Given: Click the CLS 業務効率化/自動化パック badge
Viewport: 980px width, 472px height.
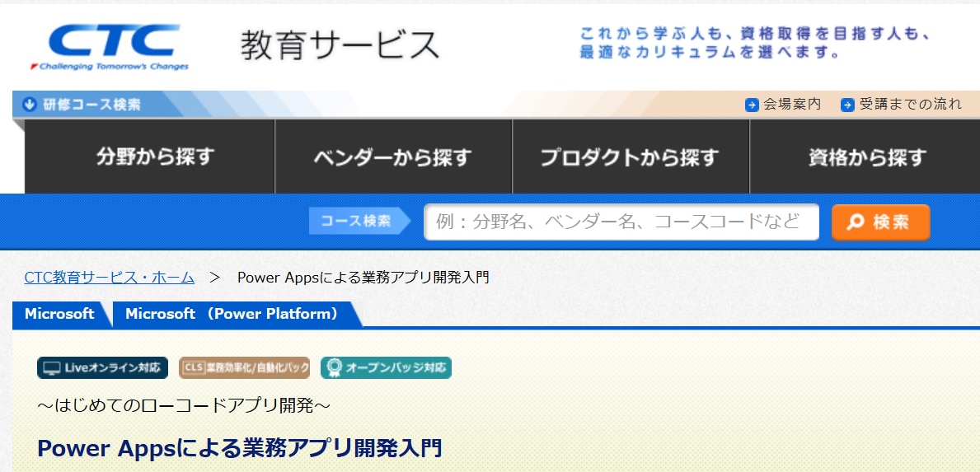Looking at the screenshot, I should 244,367.
